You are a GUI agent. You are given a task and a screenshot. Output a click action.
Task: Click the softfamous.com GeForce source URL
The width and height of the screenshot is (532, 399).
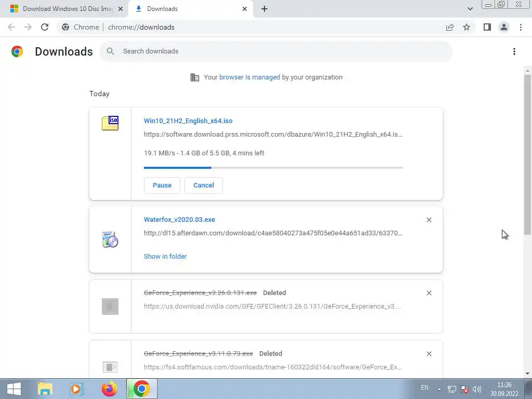[x=273, y=367]
